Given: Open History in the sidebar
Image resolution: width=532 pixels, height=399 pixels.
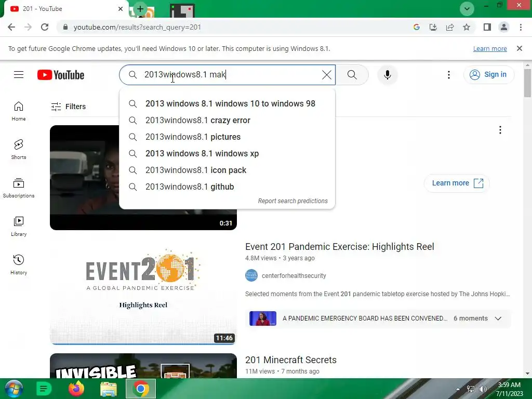Looking at the screenshot, I should tap(19, 264).
